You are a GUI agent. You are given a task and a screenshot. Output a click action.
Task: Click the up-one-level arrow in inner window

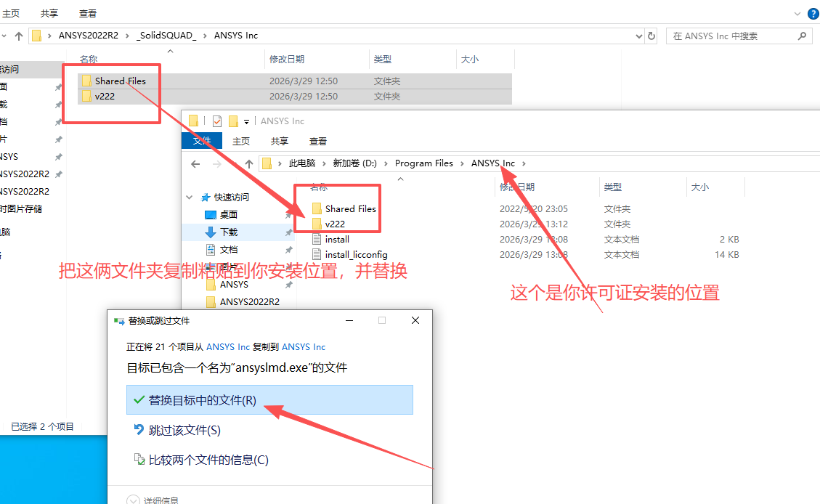[249, 163]
